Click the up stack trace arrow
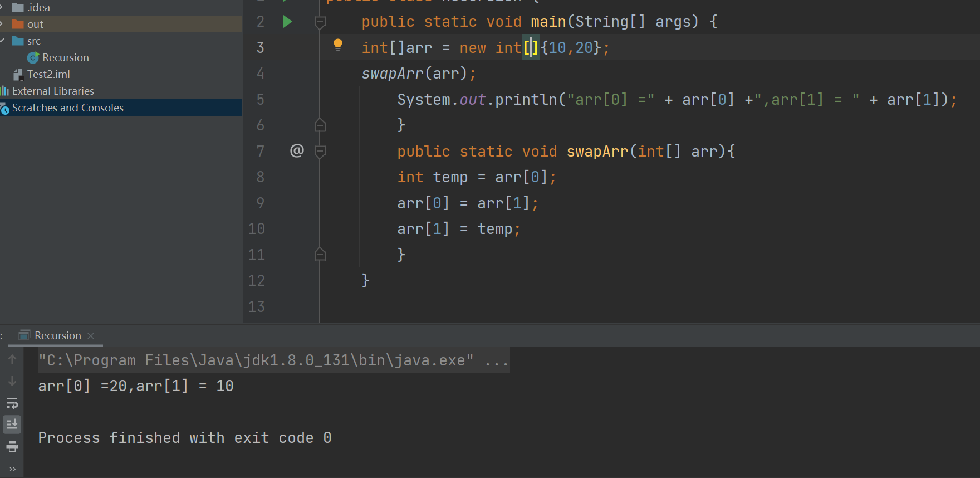980x478 pixels. (12, 359)
